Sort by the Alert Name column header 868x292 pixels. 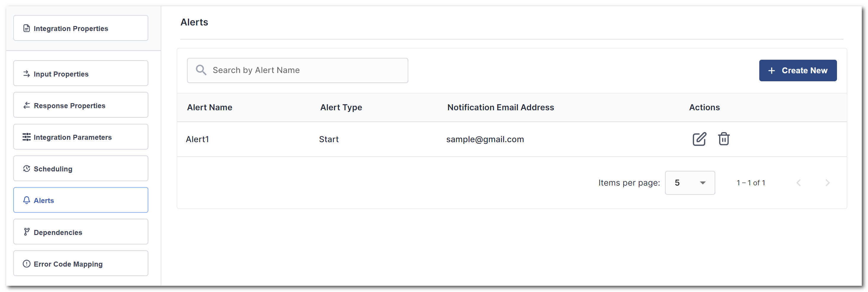click(209, 107)
